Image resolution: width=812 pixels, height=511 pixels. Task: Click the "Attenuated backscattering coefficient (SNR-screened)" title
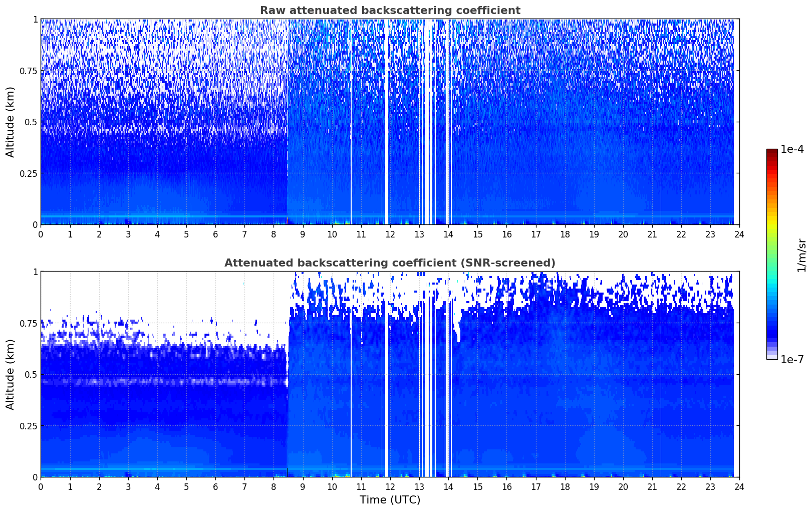pyautogui.click(x=390, y=263)
